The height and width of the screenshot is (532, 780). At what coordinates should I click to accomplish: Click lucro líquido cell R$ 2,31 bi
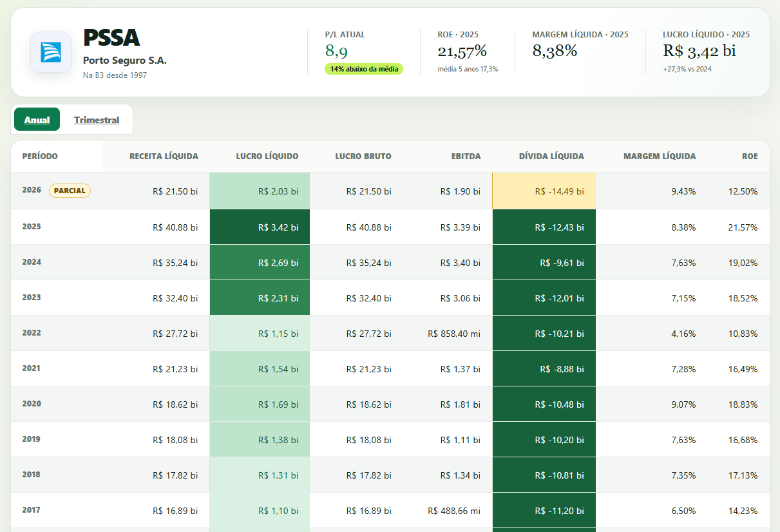pos(260,298)
